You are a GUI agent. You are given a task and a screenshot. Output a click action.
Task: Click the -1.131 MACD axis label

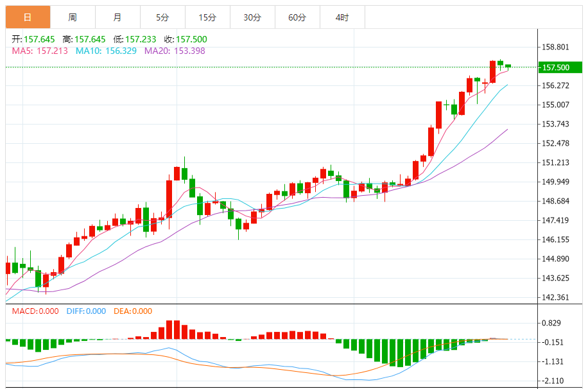(553, 361)
